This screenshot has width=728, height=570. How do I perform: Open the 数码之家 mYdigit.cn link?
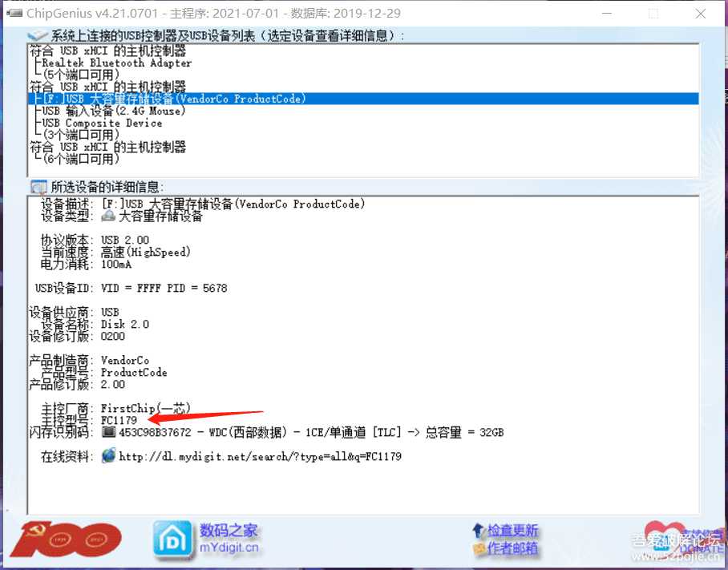click(229, 539)
